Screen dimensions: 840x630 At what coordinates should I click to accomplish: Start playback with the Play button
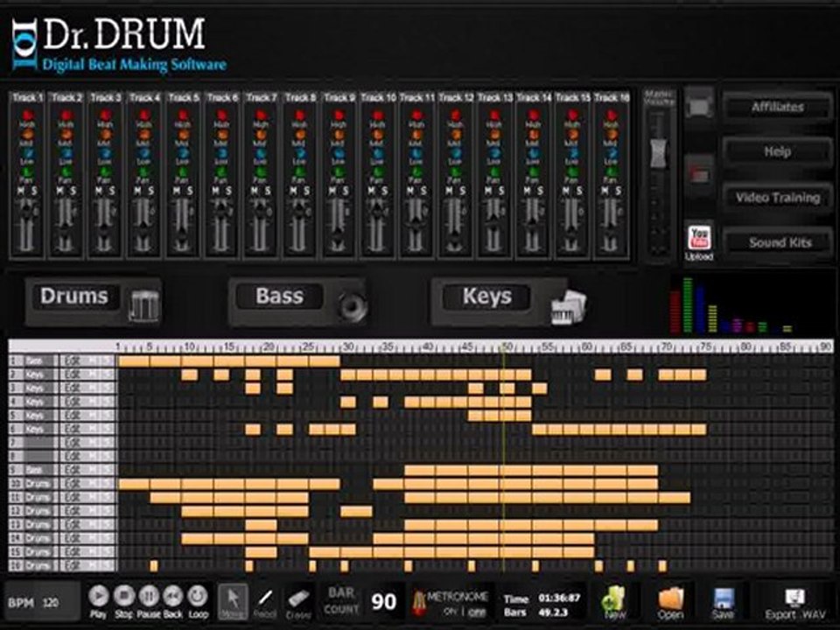[x=98, y=596]
